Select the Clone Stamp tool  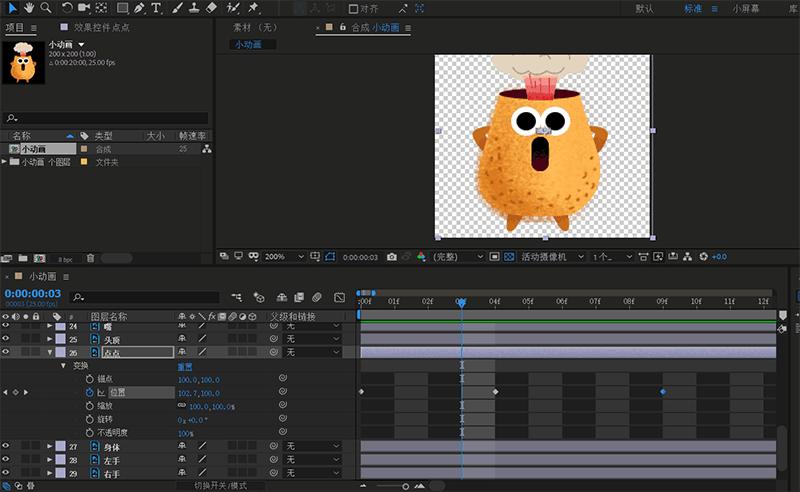point(193,8)
